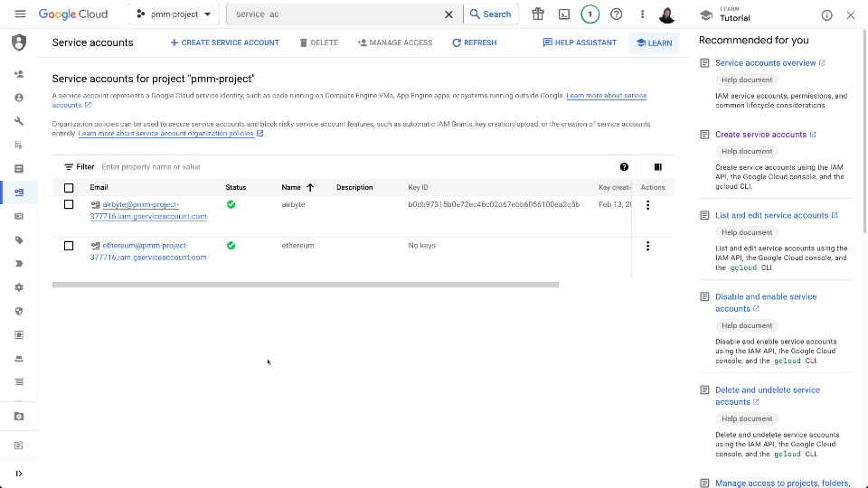Open the help question mark icon
The height and width of the screenshot is (488, 868).
617,14
